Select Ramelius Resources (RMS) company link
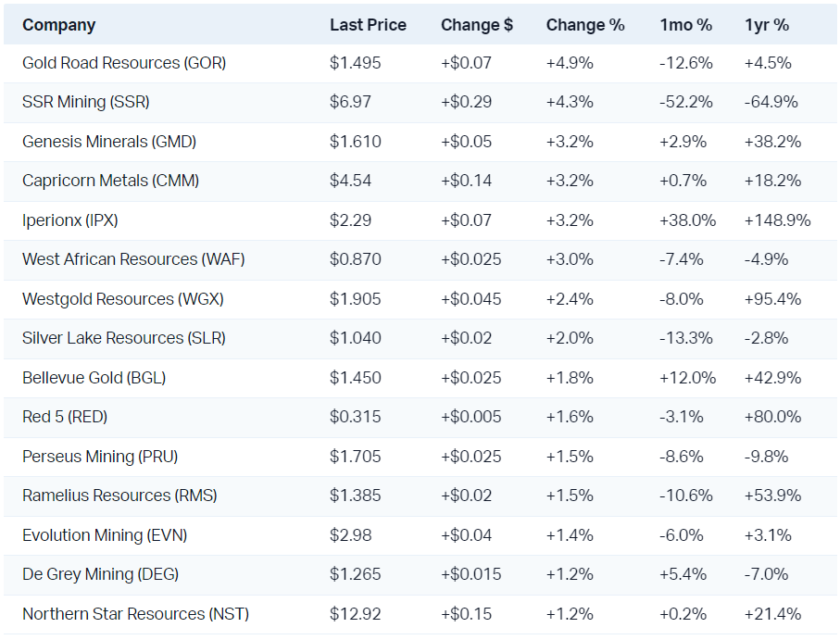This screenshot has width=840, height=640. click(119, 496)
